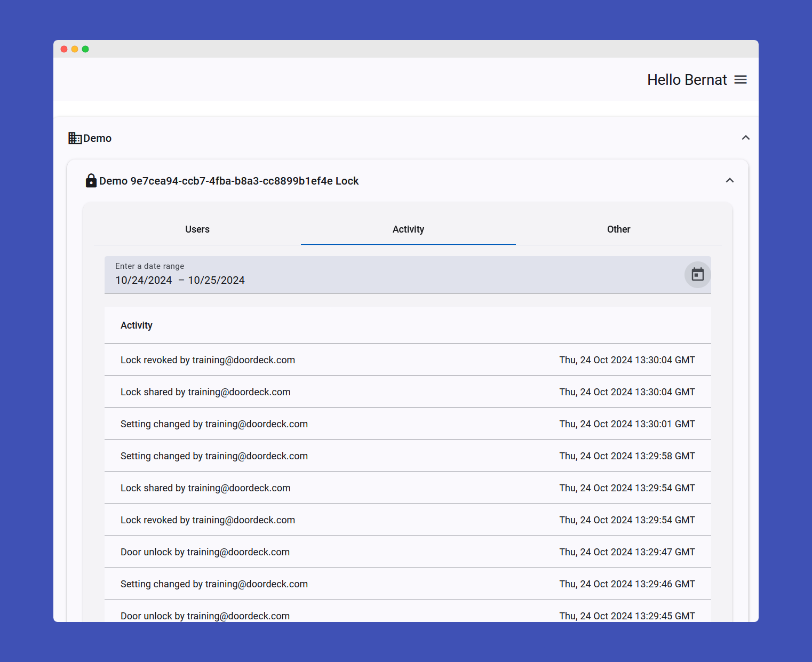Select the Activity tab
This screenshot has height=662, width=812.
tap(408, 229)
